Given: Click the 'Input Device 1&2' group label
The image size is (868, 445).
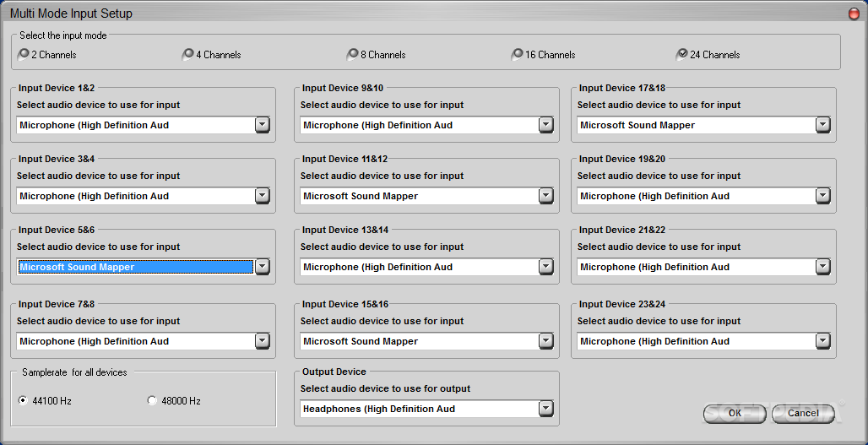Looking at the screenshot, I should pos(57,88).
